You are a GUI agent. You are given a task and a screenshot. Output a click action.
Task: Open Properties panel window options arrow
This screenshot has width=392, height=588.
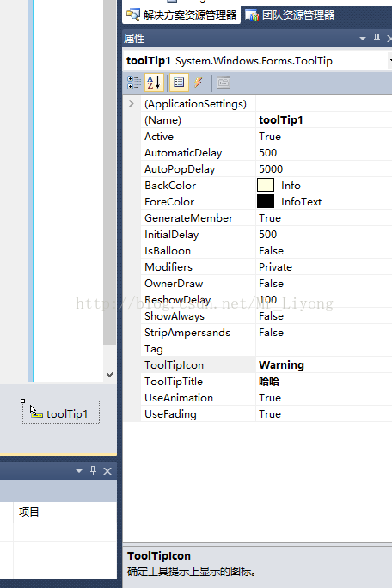[x=363, y=39]
